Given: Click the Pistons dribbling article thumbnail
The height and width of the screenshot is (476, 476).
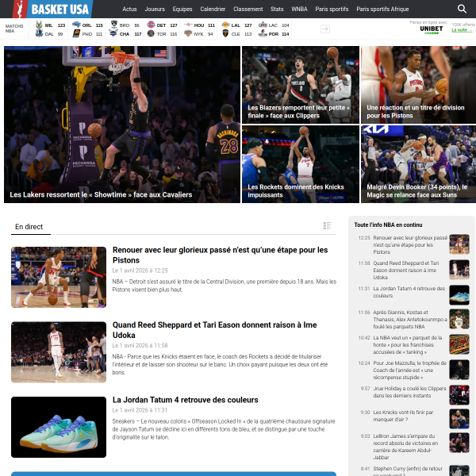Looking at the screenshot, I should (59, 277).
